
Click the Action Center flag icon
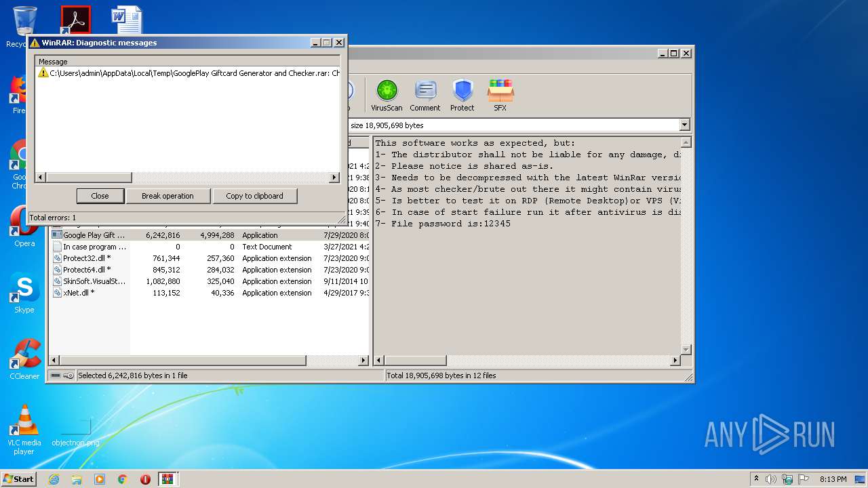[804, 479]
